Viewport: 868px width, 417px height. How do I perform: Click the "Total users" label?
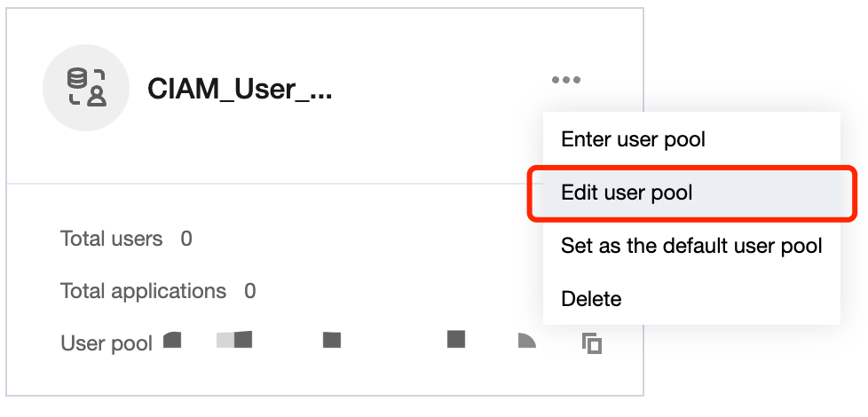point(111,239)
